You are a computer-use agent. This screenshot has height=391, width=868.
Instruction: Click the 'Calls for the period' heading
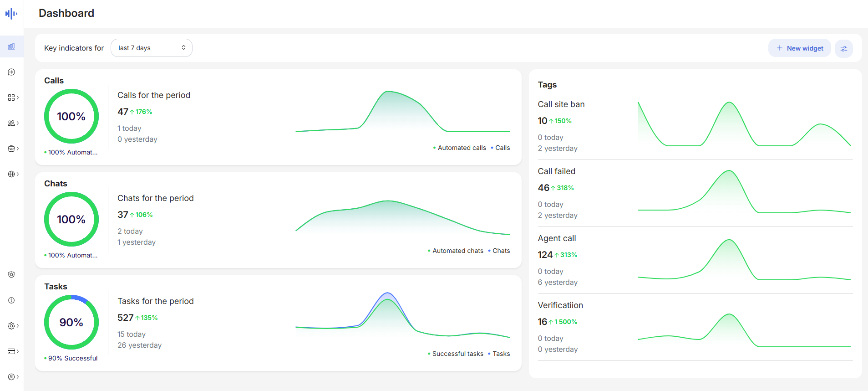154,95
